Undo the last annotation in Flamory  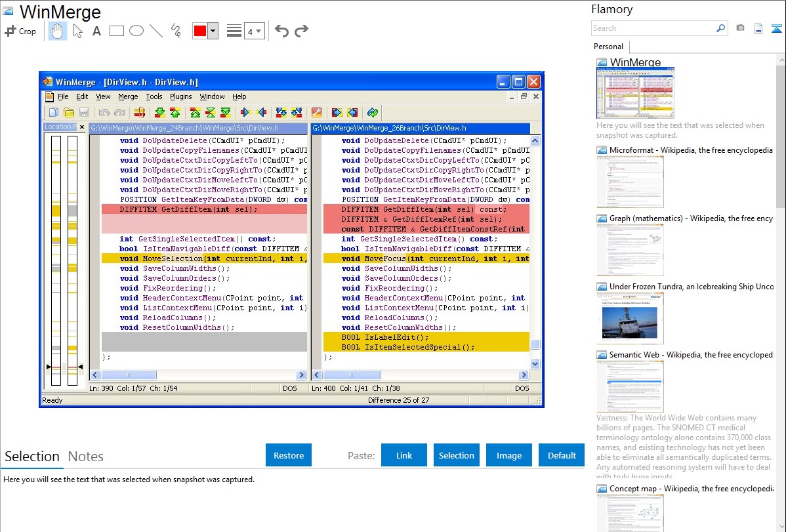click(281, 31)
